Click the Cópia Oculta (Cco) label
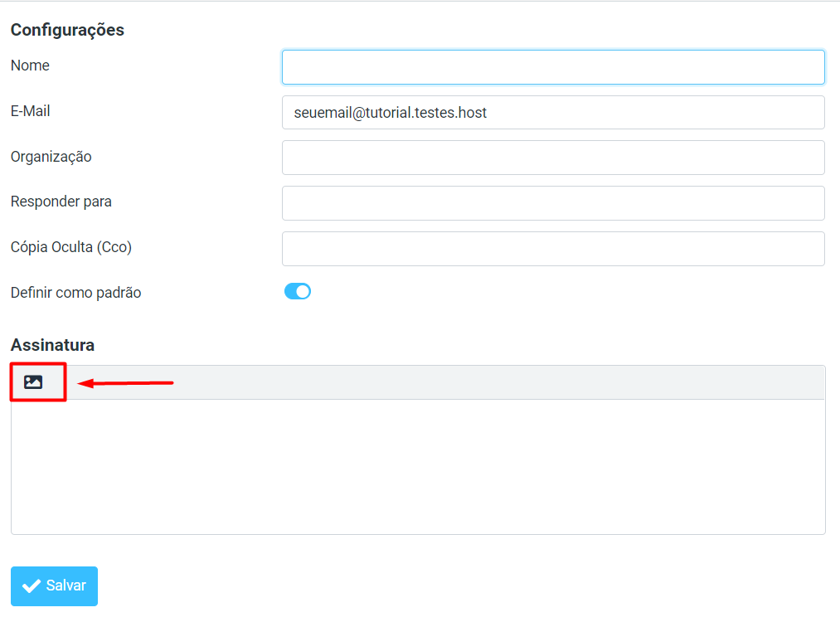The image size is (840, 622). coord(71,247)
